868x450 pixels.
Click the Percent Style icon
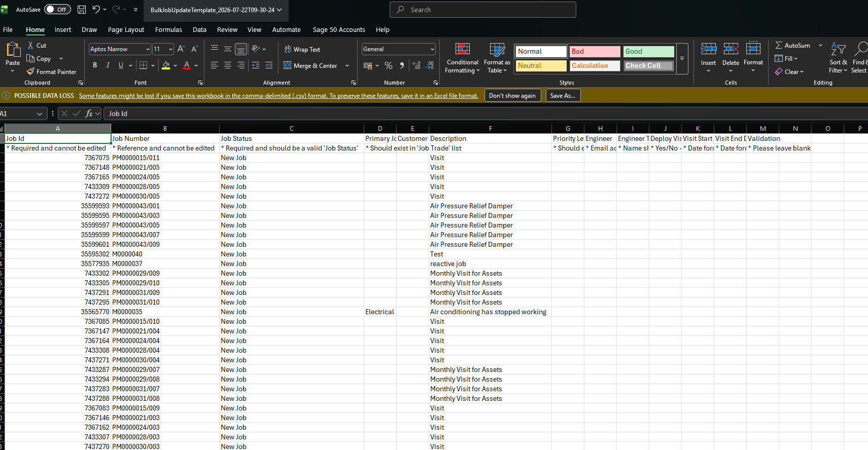[389, 65]
